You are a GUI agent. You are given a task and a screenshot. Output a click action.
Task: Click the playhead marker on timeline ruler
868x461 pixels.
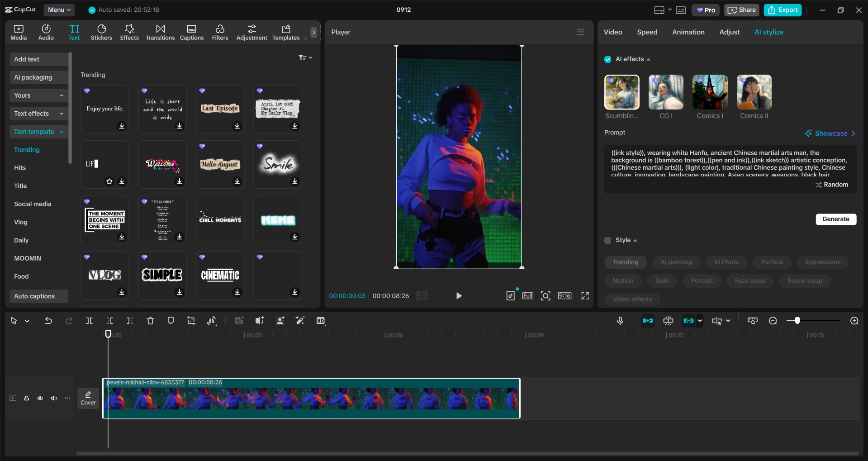pos(108,334)
